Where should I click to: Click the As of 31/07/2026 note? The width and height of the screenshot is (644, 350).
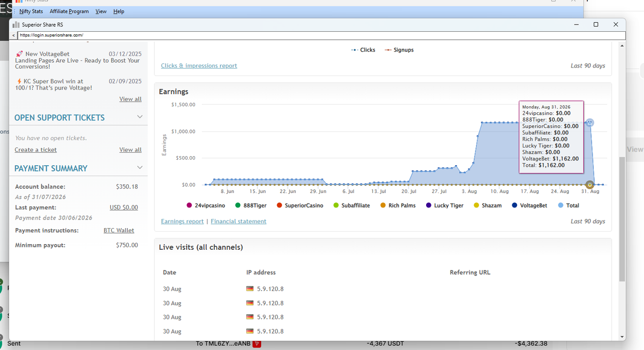pyautogui.click(x=40, y=197)
